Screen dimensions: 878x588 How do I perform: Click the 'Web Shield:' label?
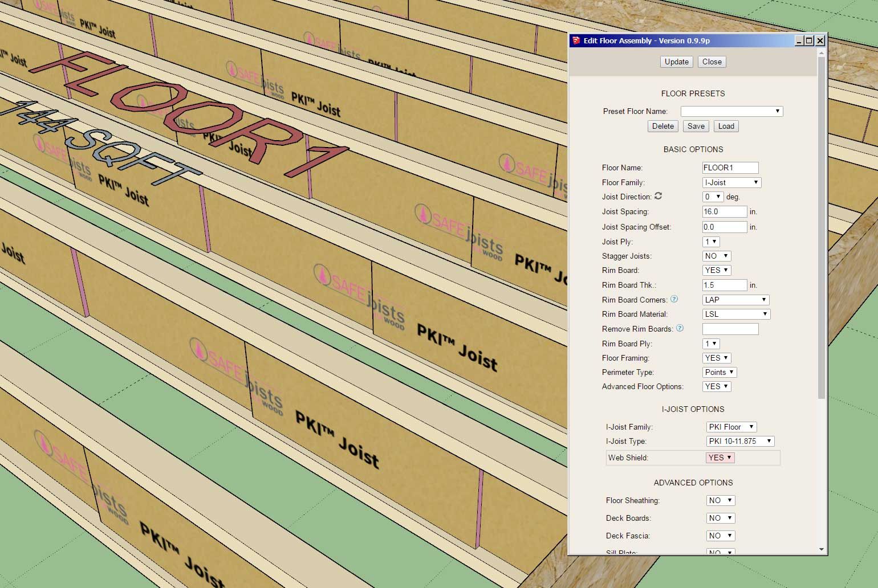point(628,458)
